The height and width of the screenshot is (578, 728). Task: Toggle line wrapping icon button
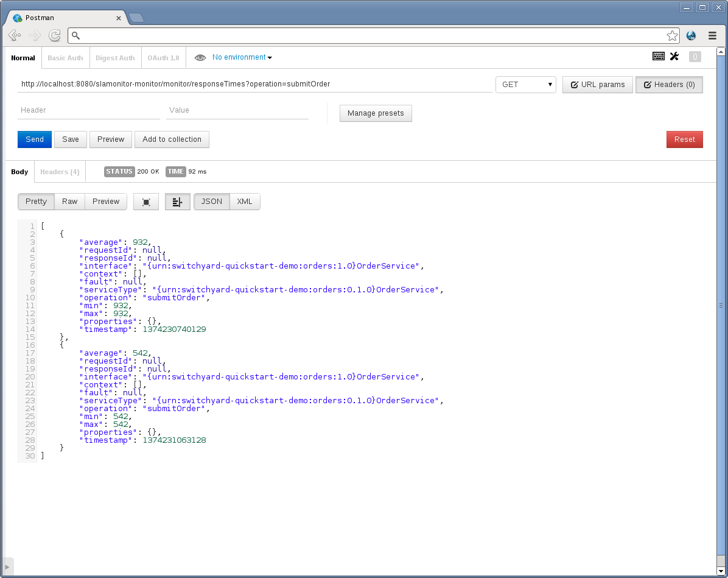tap(177, 202)
